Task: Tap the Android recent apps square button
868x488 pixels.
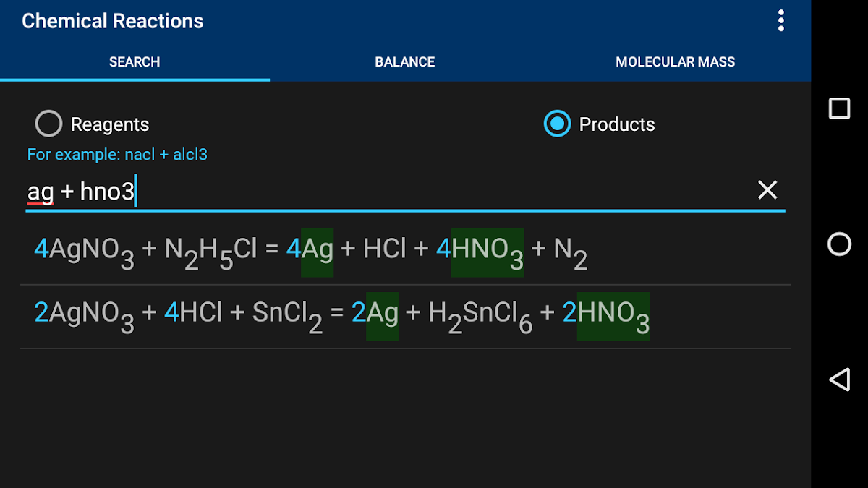Action: [839, 108]
